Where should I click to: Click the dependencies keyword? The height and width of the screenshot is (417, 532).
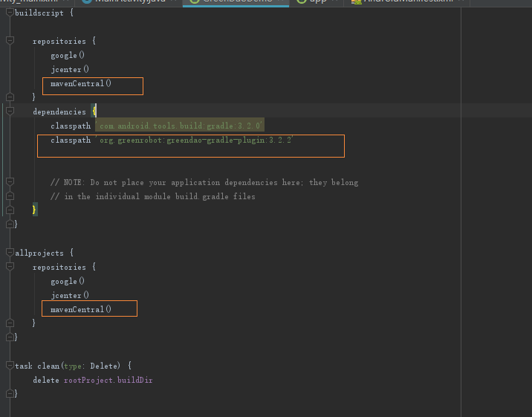point(59,111)
